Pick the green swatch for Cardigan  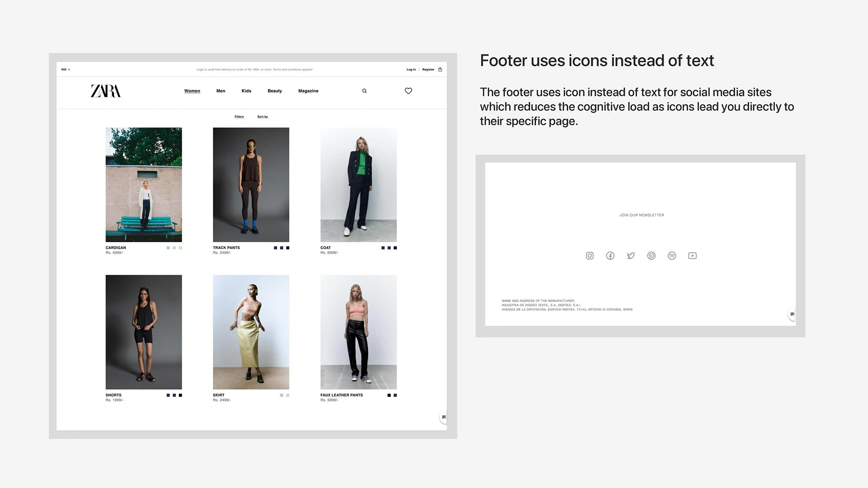180,248
